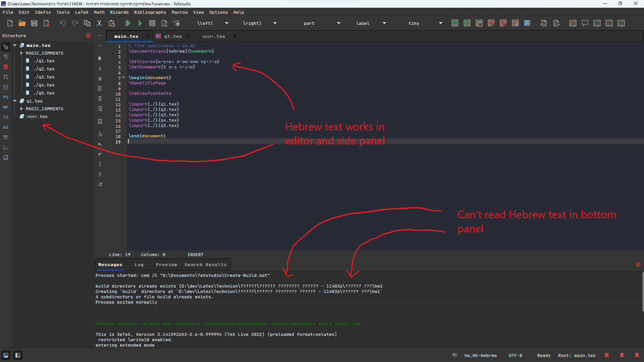The image size is (644, 362).
Task: Switch to the Log tab in the bottom panel
Action: click(139, 264)
